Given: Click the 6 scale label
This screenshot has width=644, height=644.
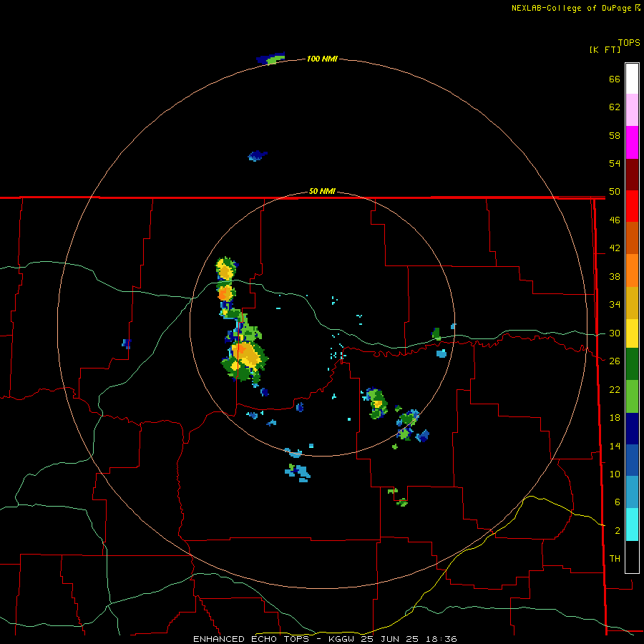Looking at the screenshot, I should 617,502.
